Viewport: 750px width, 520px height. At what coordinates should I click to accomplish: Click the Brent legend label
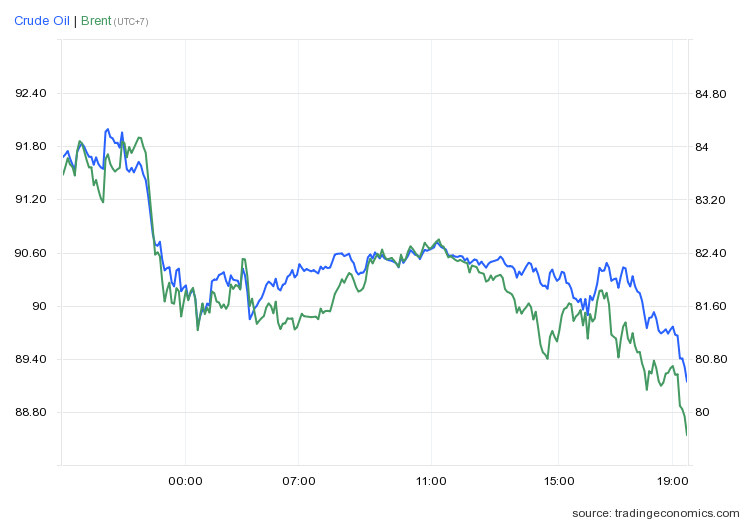[96, 21]
